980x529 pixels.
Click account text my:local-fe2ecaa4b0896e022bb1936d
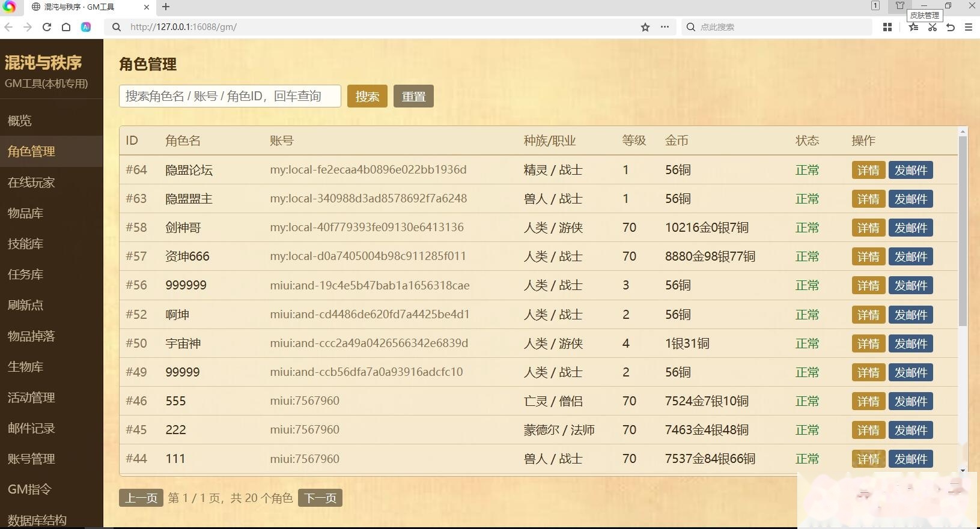368,170
